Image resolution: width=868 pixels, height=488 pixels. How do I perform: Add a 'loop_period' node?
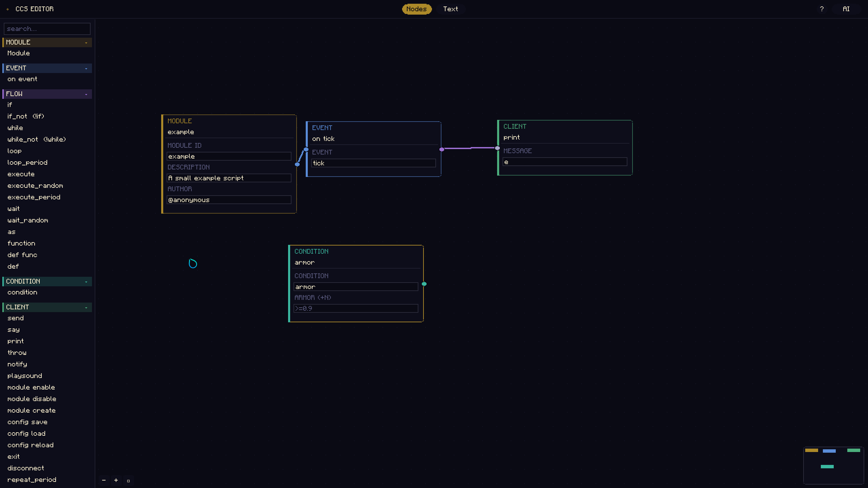pyautogui.click(x=47, y=163)
